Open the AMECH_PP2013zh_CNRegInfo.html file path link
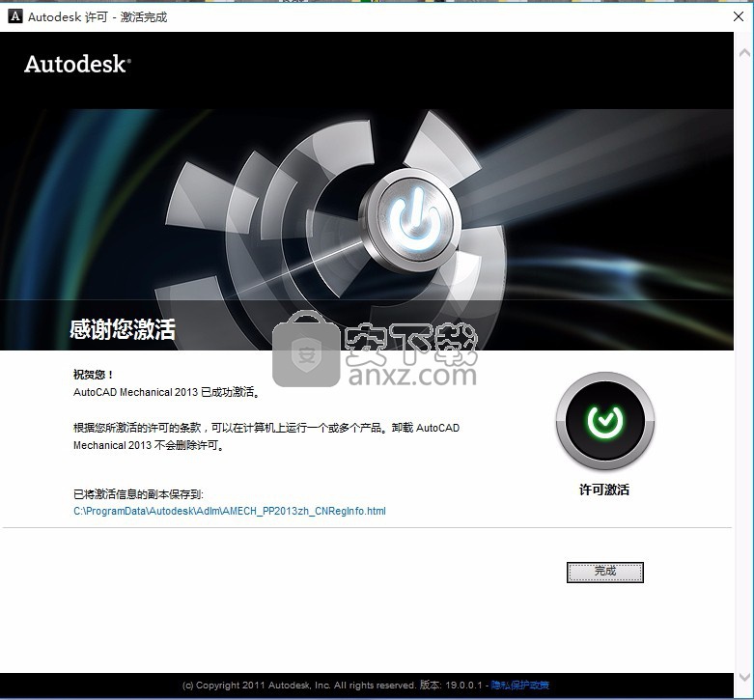This screenshot has height=700, width=754. 230,511
